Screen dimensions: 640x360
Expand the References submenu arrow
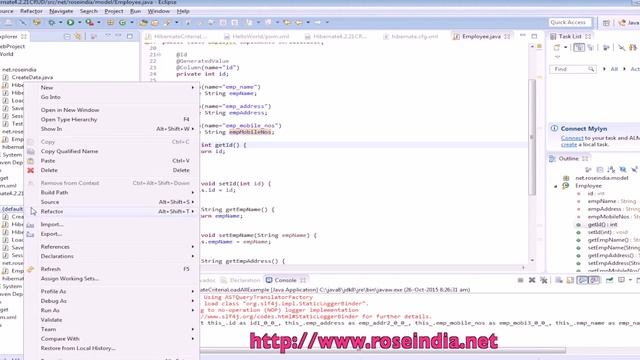[x=193, y=247]
